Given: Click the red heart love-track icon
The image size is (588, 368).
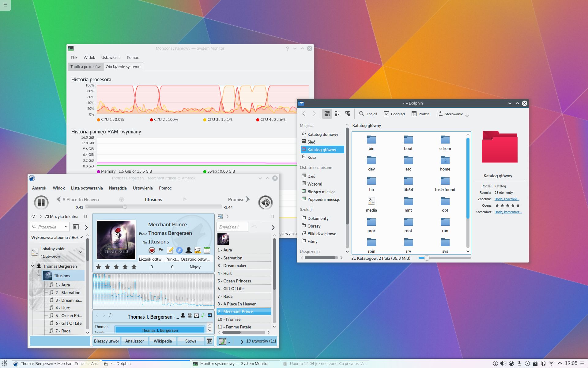Looking at the screenshot, I should pyautogui.click(x=152, y=250).
